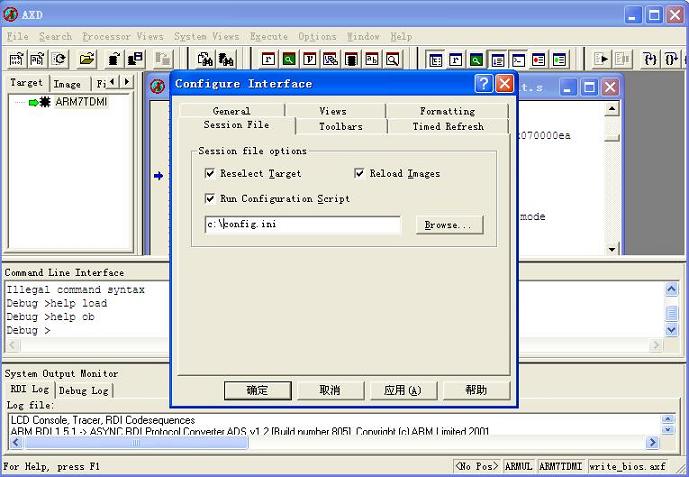Click the Step In braces icon

(x=650, y=59)
